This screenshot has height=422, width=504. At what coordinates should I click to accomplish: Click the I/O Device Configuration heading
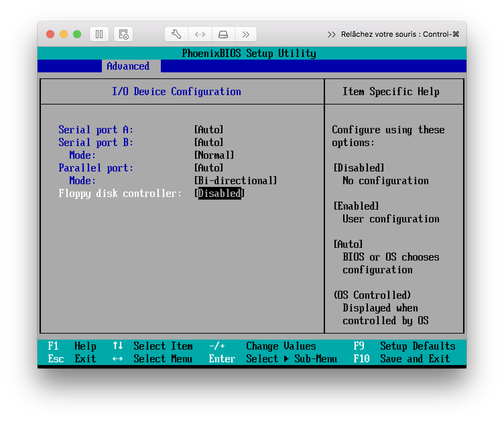point(176,91)
